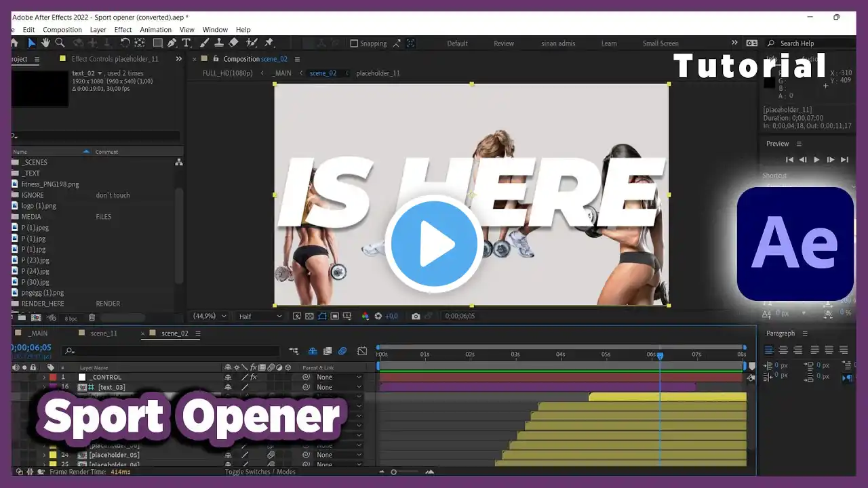Open parent dropdown for [text_03] layer
Screen dimensions: 868x488
[339, 388]
